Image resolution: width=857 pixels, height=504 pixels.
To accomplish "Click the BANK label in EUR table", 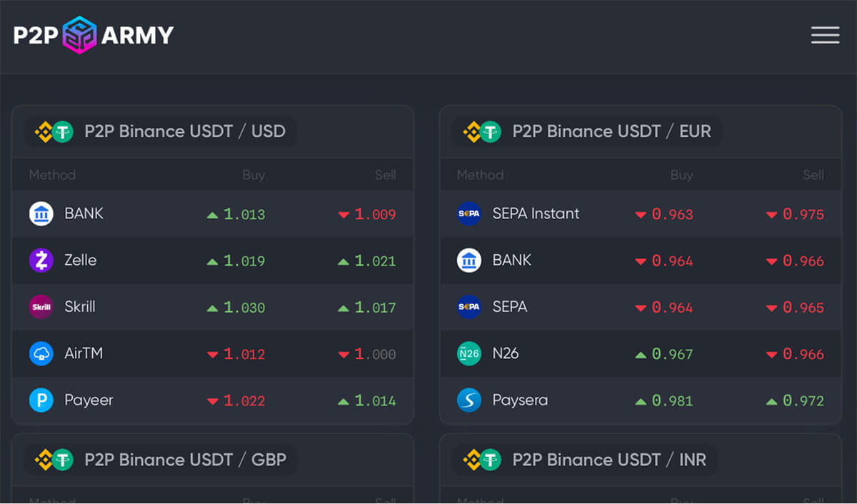I will [512, 260].
